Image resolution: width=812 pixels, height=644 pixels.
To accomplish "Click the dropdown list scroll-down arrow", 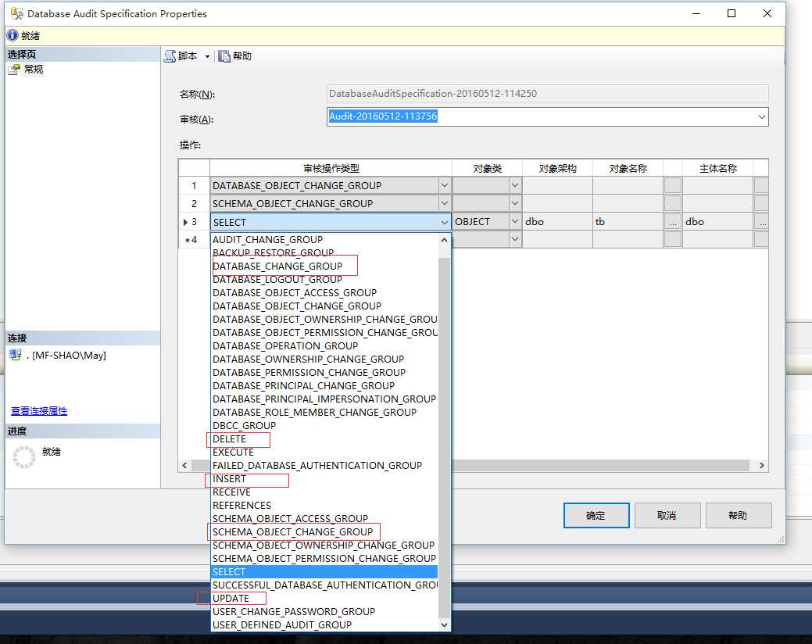I will [444, 624].
